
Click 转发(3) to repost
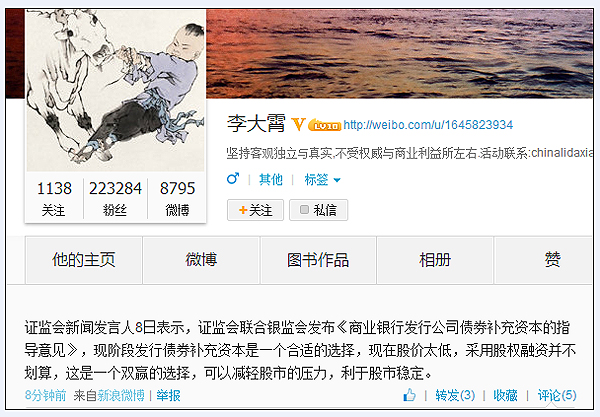455,395
